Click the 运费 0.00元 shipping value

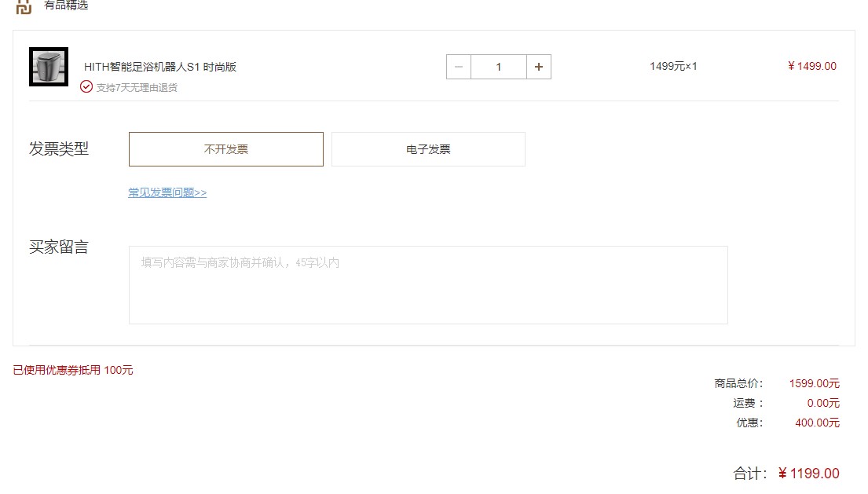[823, 403]
